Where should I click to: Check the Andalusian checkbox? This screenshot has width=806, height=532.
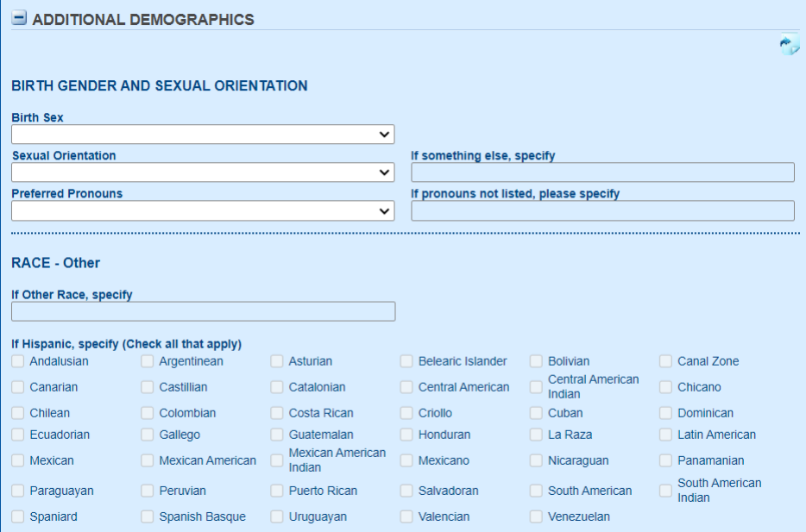[x=18, y=361]
